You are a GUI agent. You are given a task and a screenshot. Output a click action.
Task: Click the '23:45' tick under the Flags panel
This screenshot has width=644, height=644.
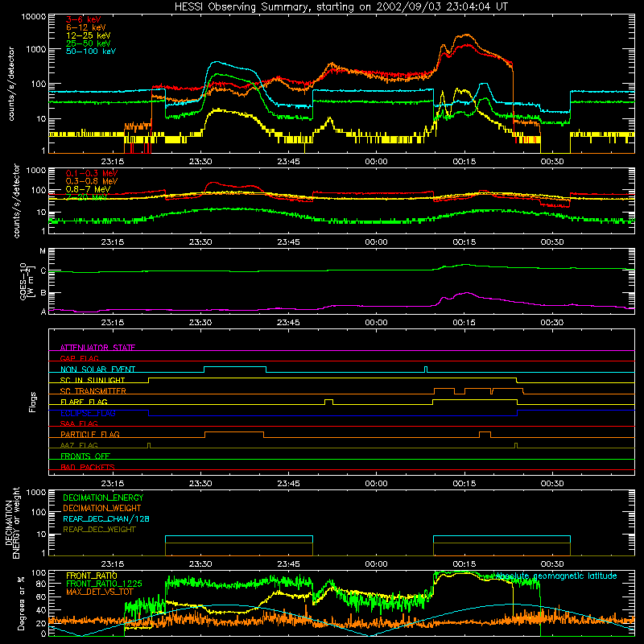pyautogui.click(x=288, y=484)
